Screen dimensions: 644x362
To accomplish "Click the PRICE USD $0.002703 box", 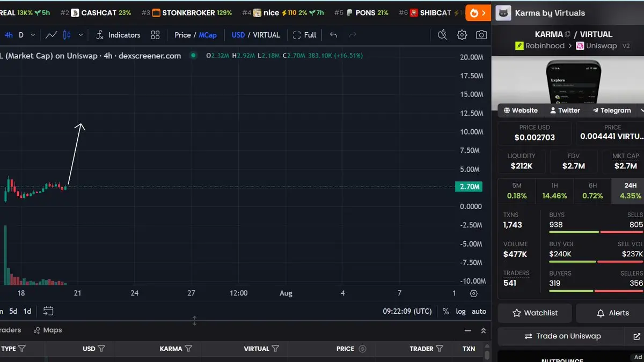I will (535, 133).
